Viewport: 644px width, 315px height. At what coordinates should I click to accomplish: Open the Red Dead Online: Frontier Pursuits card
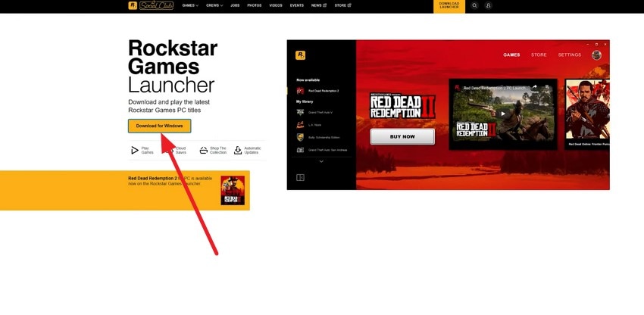[x=587, y=114]
